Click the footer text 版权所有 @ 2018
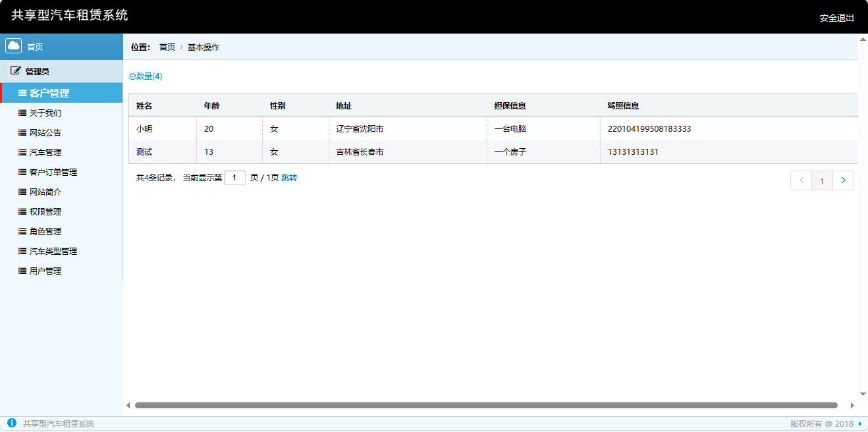 coord(822,423)
